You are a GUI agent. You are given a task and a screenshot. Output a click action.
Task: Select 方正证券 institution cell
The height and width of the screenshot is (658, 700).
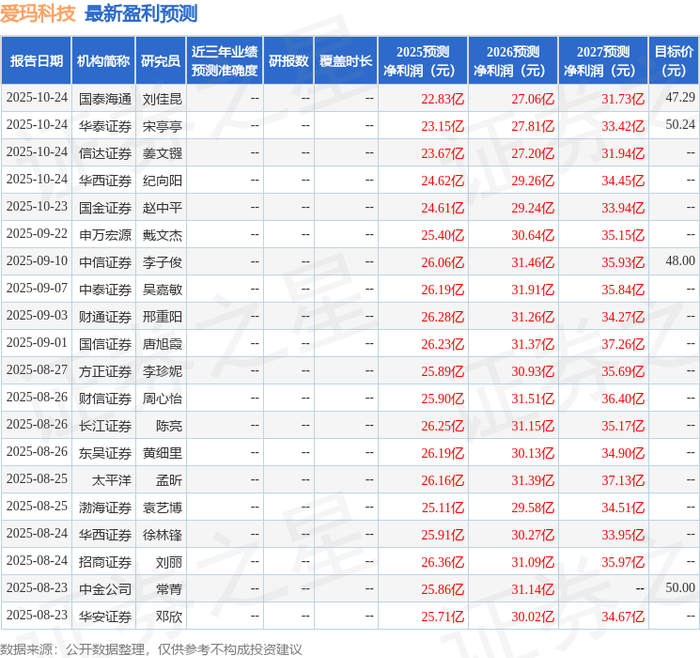click(105, 371)
